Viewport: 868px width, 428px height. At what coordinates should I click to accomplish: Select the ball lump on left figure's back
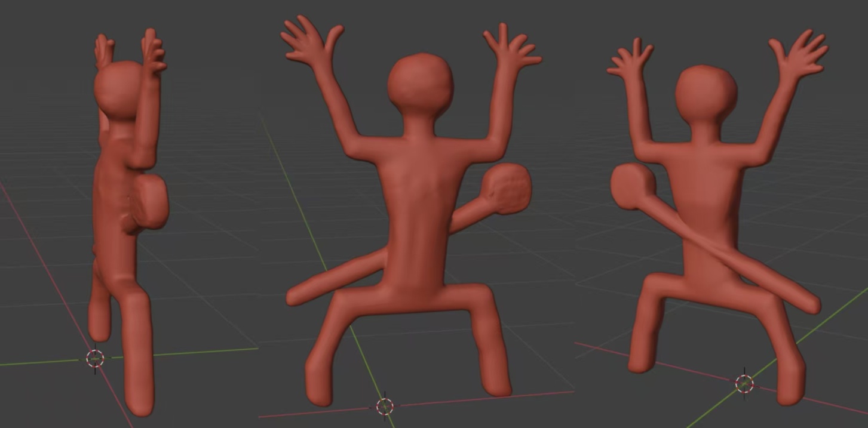pyautogui.click(x=149, y=201)
